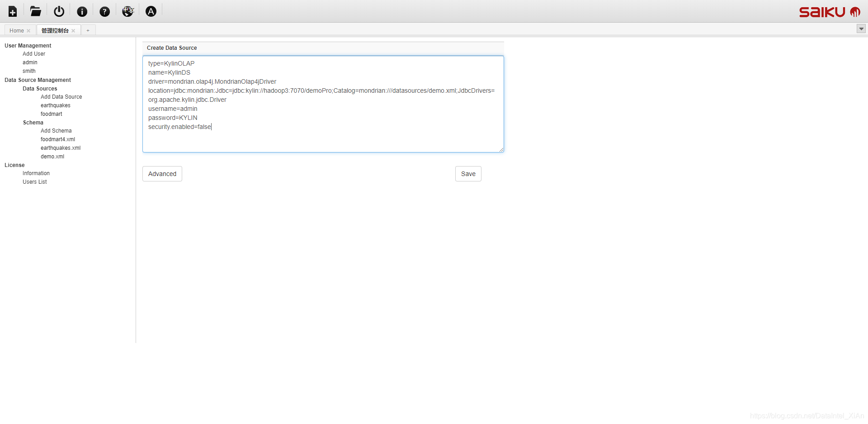Click Add Schema link
Image resolution: width=868 pixels, height=424 pixels.
56,131
